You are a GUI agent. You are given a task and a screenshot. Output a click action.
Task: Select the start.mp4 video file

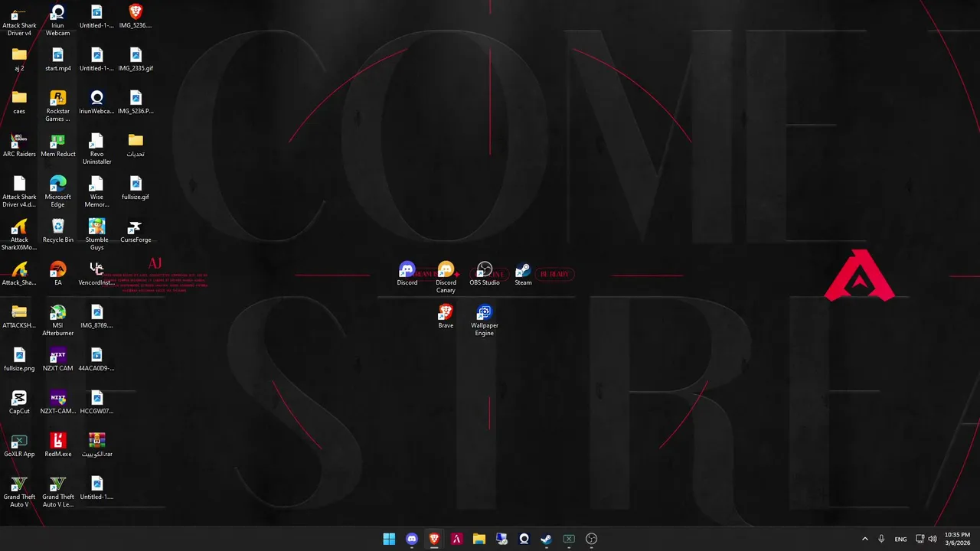pos(57,60)
